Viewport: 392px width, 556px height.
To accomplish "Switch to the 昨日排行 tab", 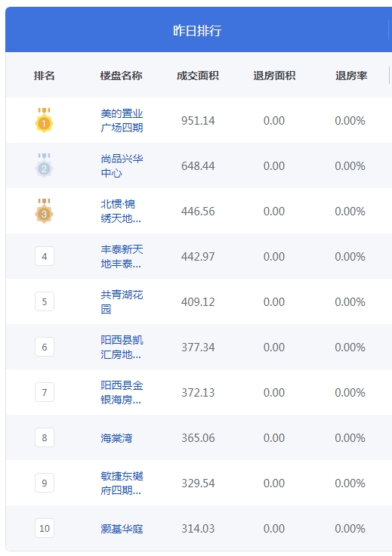I will point(197,30).
